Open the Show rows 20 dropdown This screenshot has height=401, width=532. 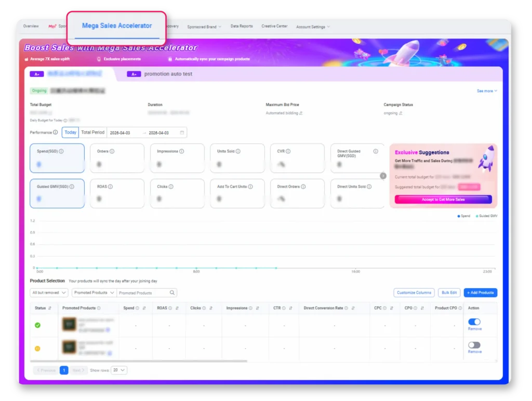(x=119, y=370)
